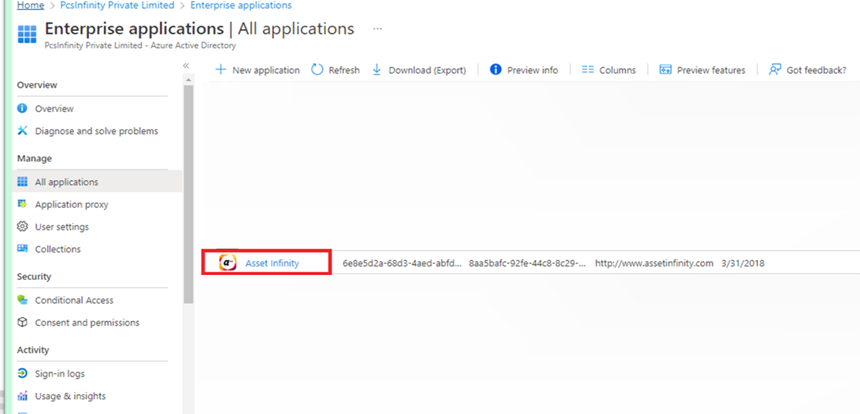Screen dimensions: 860x414
Task: Click the Manage section heading
Action: (34, 158)
